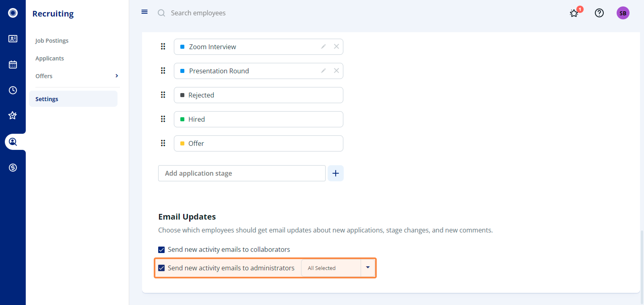Click the Offer stage row
Screen dimensions: 644x305
point(258,143)
